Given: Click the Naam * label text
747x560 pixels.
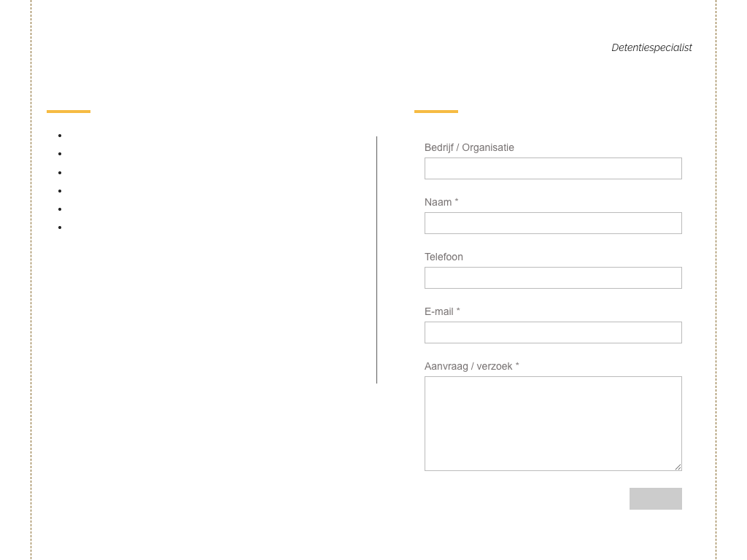Looking at the screenshot, I should [441, 202].
